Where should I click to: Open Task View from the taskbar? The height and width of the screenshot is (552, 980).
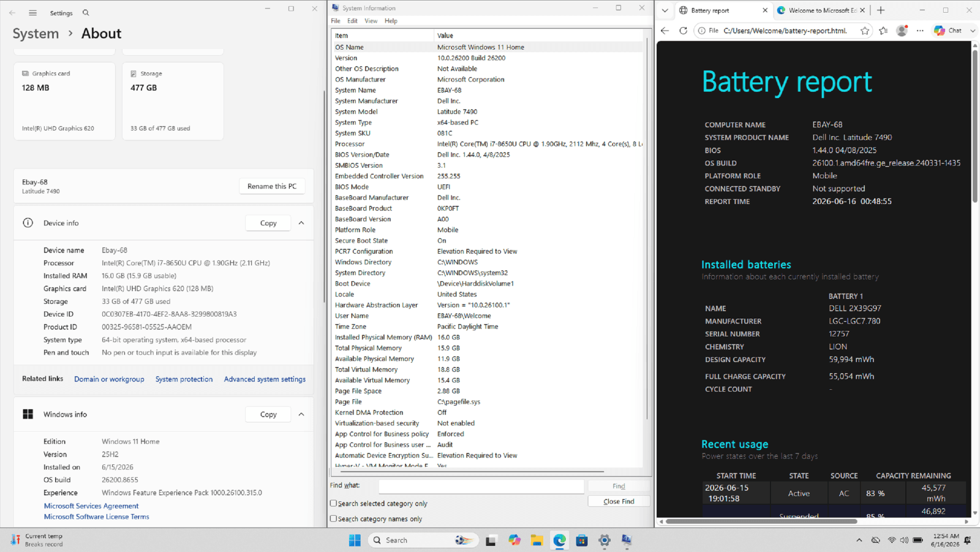[x=491, y=540]
